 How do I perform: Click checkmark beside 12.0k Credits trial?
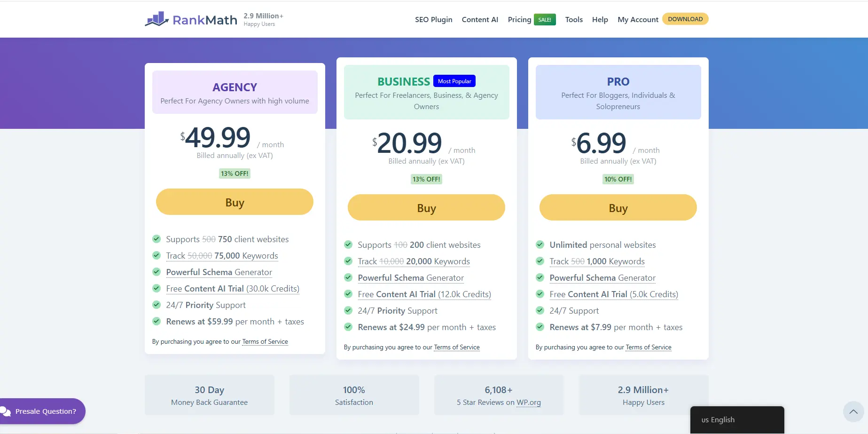(x=348, y=294)
